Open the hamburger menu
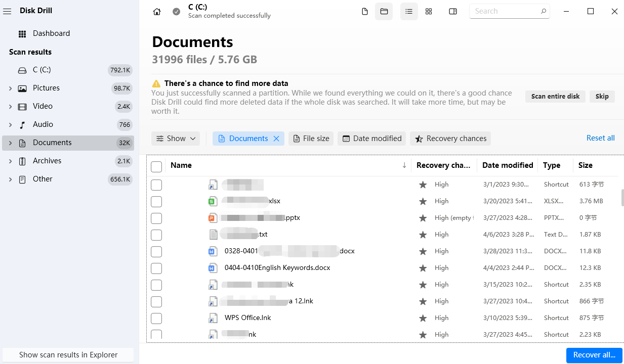 click(7, 11)
